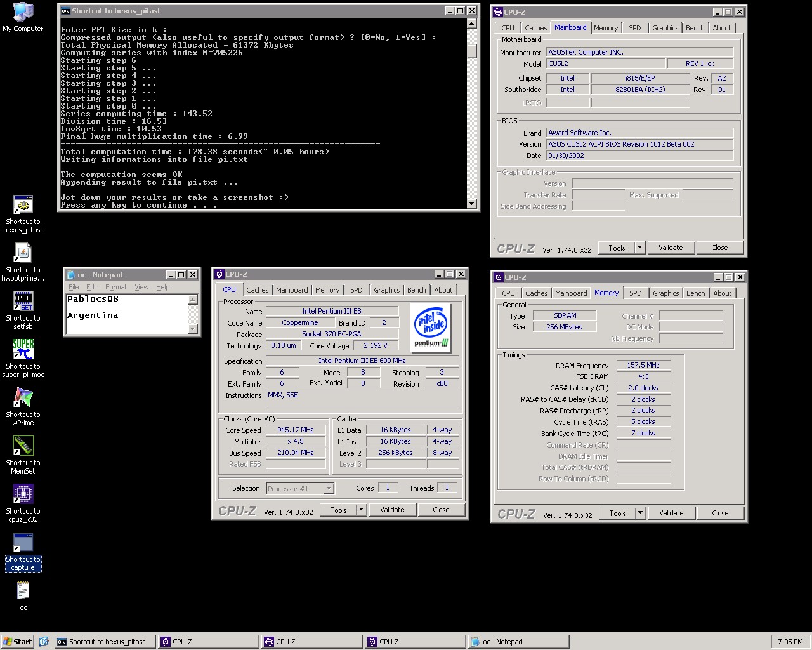Switch to hexus_pifast taskbar button
The width and height of the screenshot is (812, 650).
(x=105, y=642)
